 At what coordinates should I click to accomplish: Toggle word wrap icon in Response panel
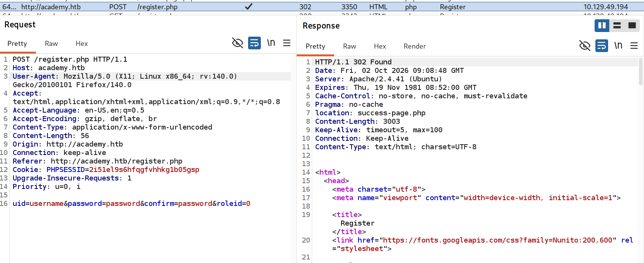[602, 46]
